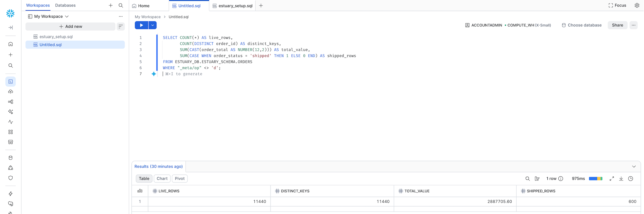Open the Compute lightning bolt icon
The image size is (644, 214).
[x=10, y=194]
